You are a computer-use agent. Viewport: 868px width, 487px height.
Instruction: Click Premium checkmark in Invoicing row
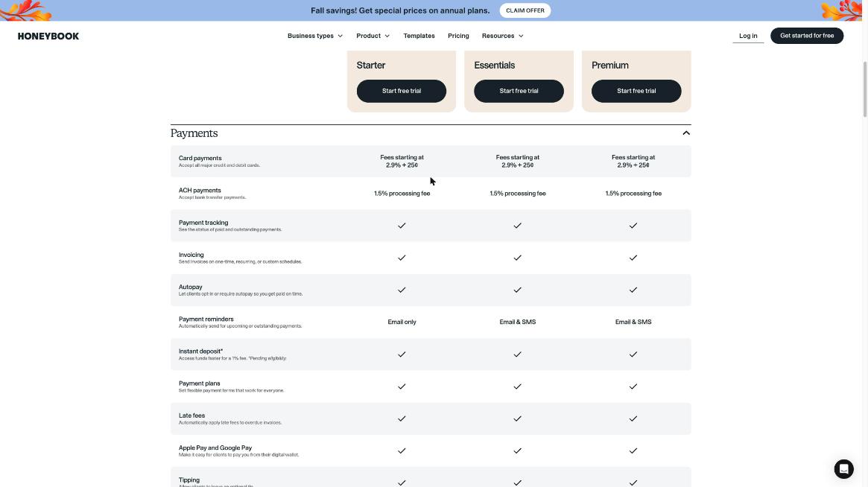point(633,258)
